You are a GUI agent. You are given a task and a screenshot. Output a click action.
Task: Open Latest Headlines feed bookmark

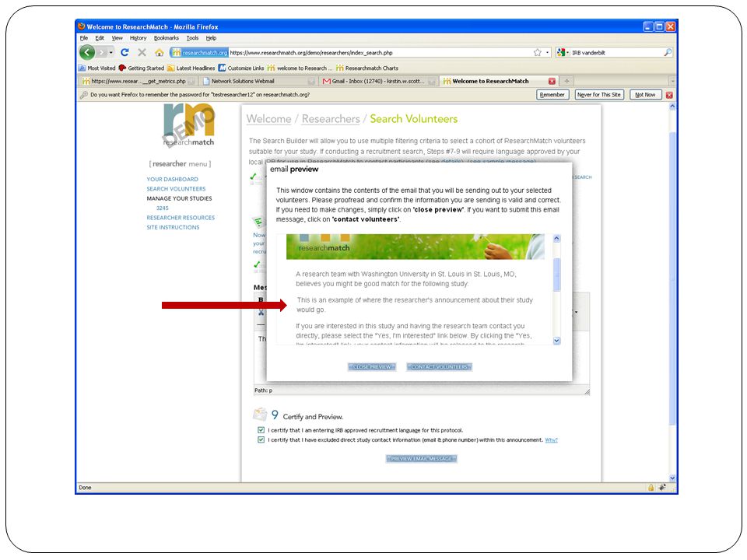pyautogui.click(x=191, y=68)
